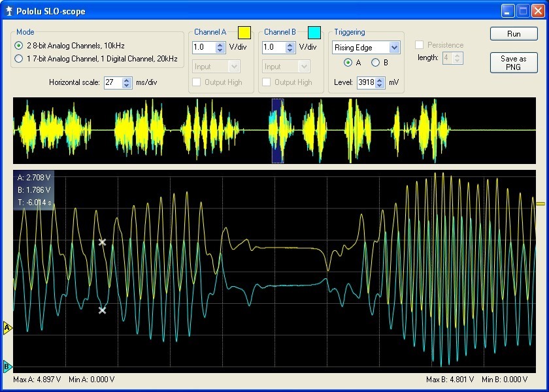Click highlighted selection window in overview waveform
This screenshot has height=392, width=549.
pos(278,131)
